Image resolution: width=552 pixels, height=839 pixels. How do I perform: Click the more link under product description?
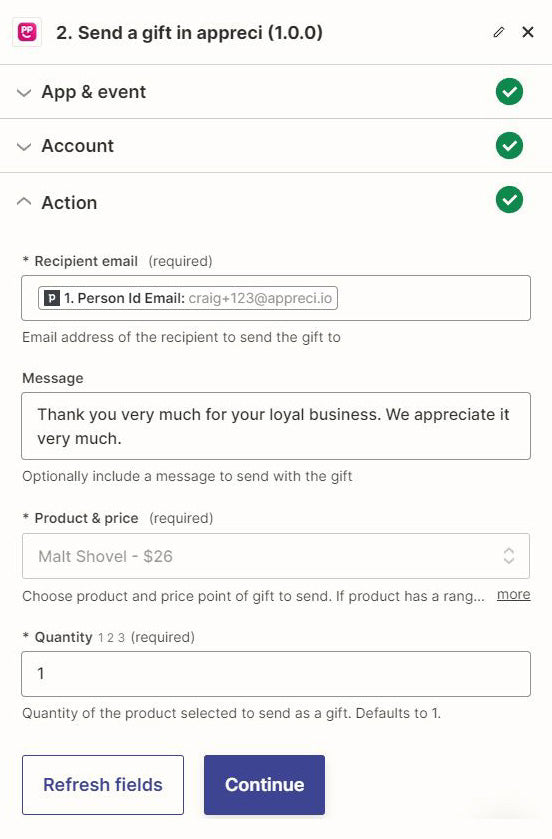click(513, 594)
